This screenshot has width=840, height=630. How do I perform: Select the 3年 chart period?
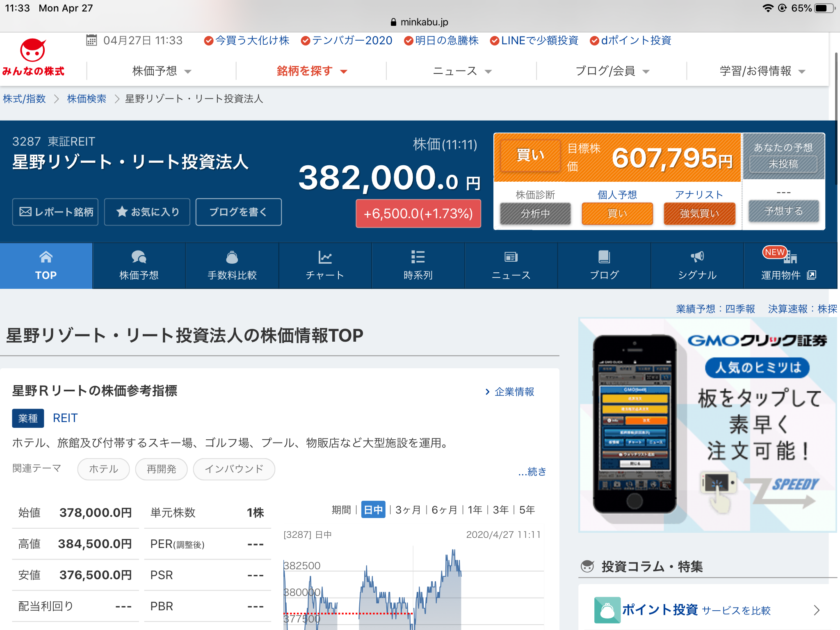[501, 510]
